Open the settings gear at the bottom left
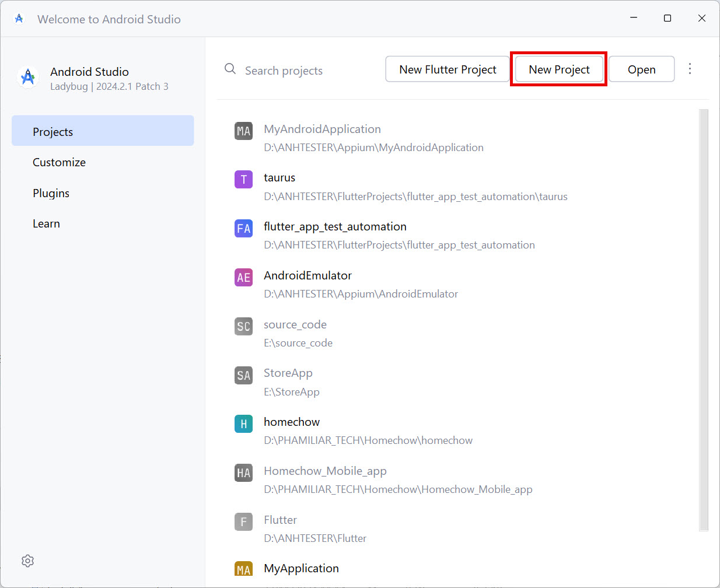720x588 pixels. [x=27, y=561]
